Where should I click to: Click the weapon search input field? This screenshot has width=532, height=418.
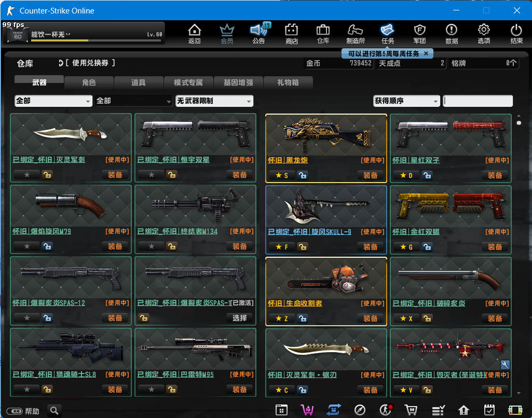(478, 101)
